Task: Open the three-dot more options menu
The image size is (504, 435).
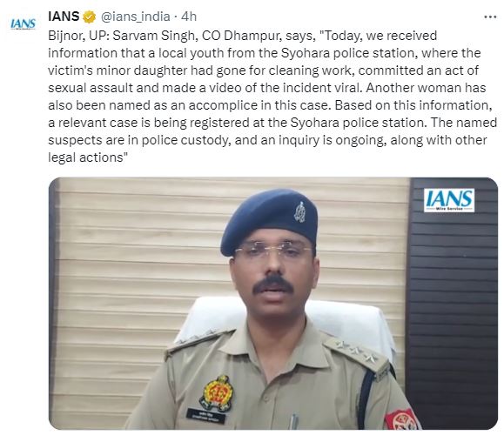Action: coord(490,17)
